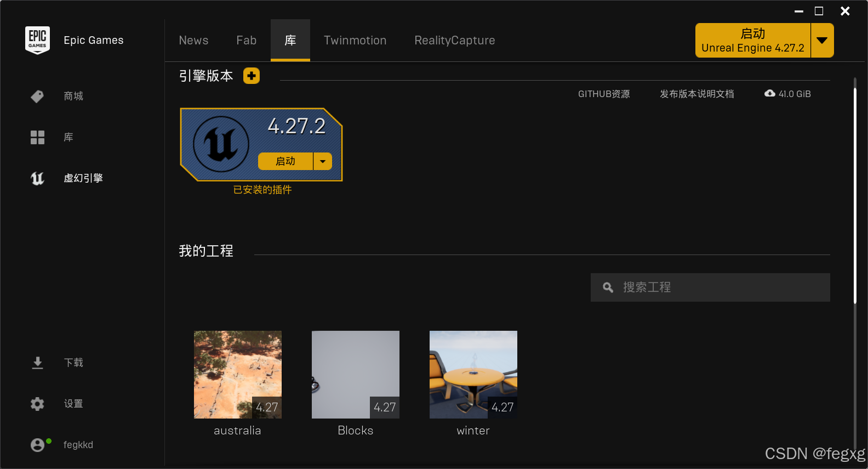Click the 搜索工程 search field
The width and height of the screenshot is (868, 469).
pos(710,287)
